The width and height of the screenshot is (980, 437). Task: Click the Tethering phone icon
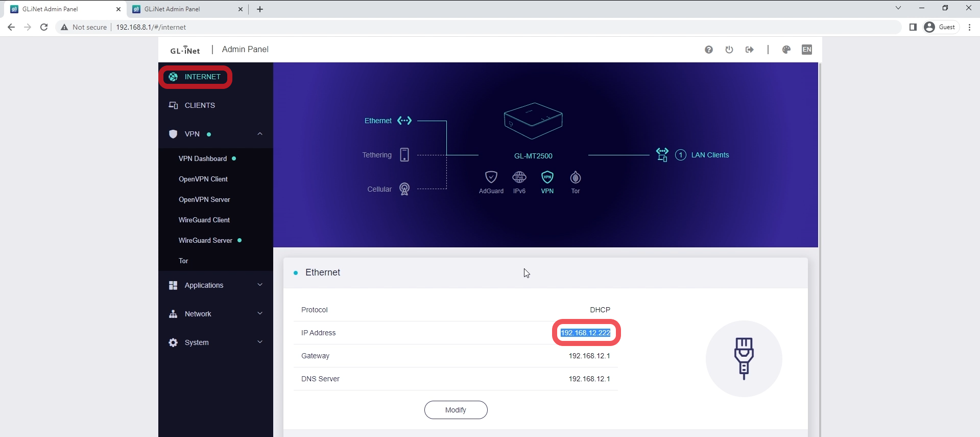coord(404,155)
